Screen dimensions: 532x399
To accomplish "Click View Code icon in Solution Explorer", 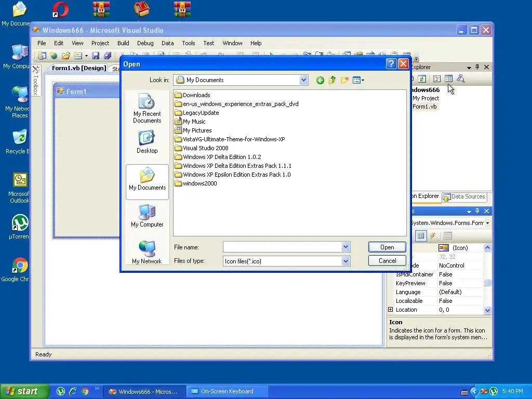I will click(x=437, y=79).
